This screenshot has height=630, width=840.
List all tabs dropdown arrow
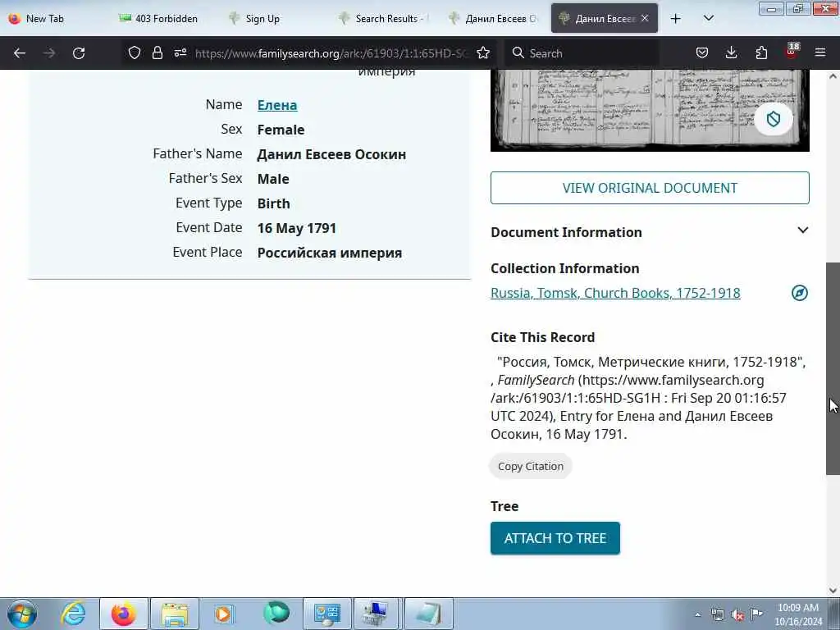click(708, 18)
